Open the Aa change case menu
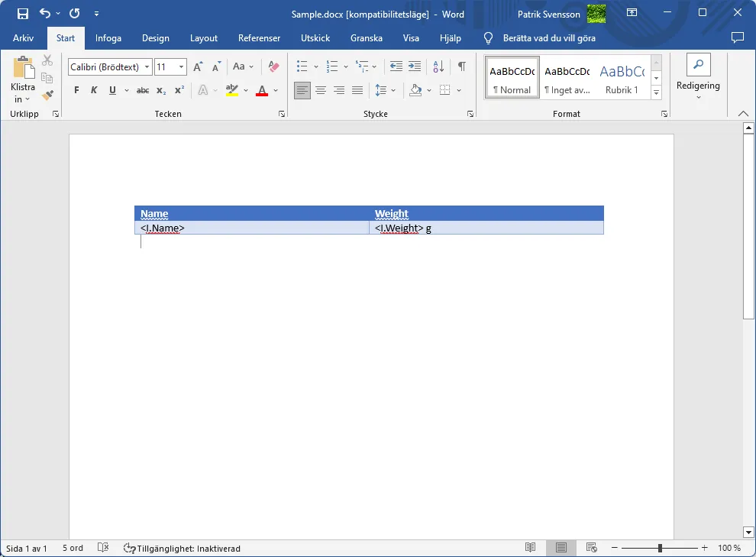 coord(243,66)
